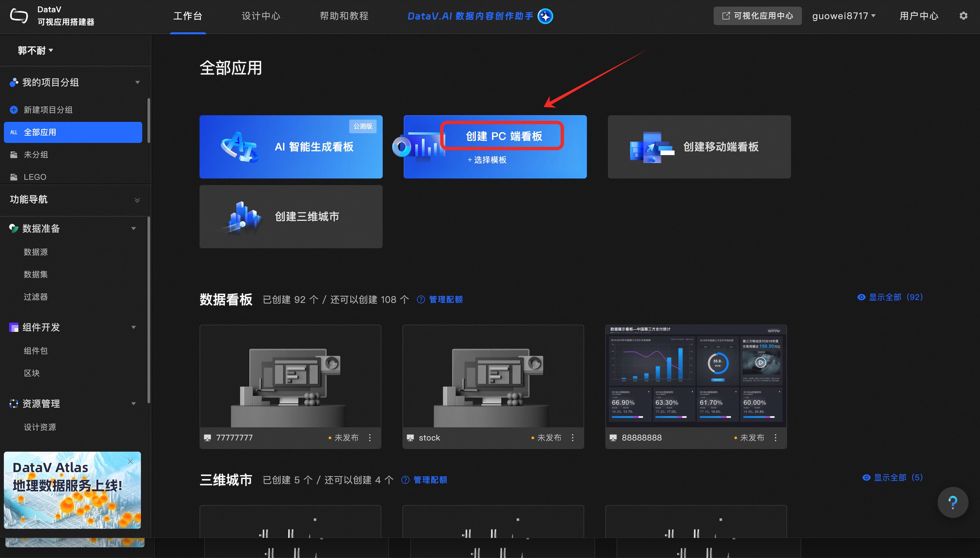
Task: Click the settings gear icon
Action: pyautogui.click(x=963, y=16)
